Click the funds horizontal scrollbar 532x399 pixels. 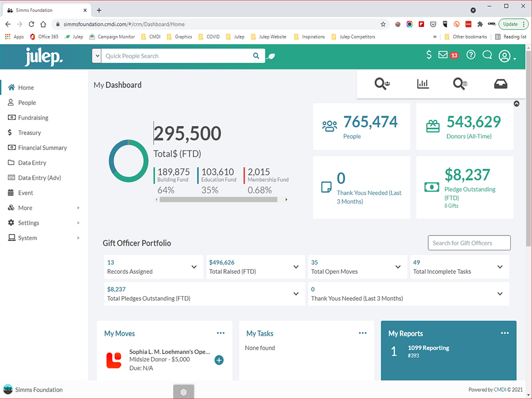click(218, 199)
